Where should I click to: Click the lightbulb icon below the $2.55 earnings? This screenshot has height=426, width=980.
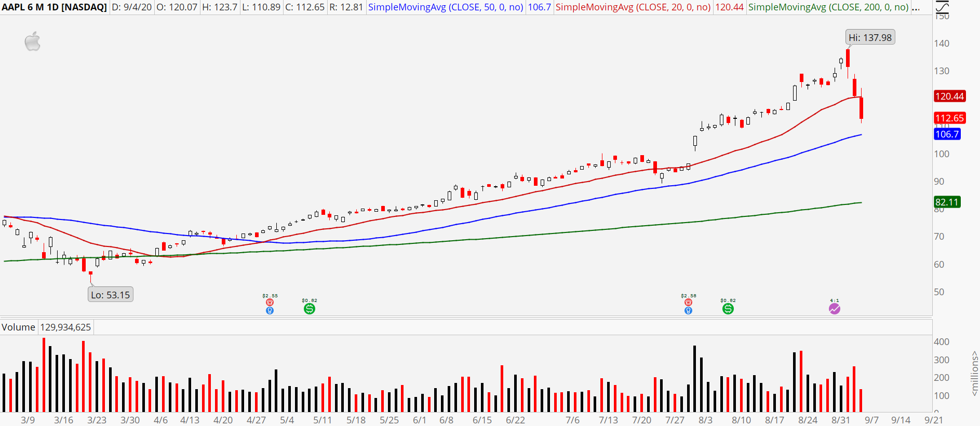(x=270, y=310)
